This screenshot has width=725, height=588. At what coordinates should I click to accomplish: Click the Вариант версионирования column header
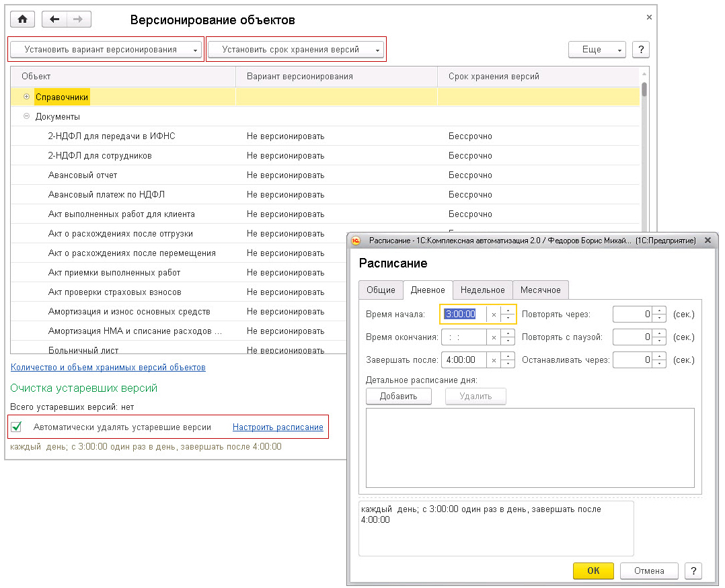(x=336, y=76)
